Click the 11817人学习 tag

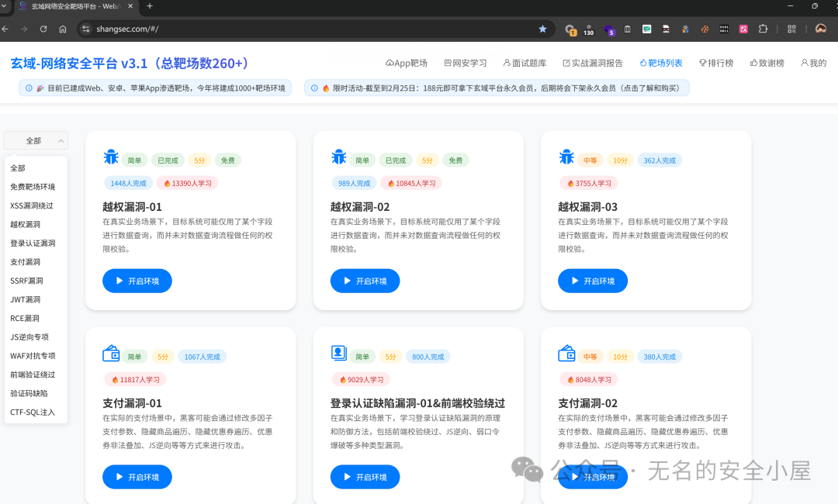tap(135, 380)
